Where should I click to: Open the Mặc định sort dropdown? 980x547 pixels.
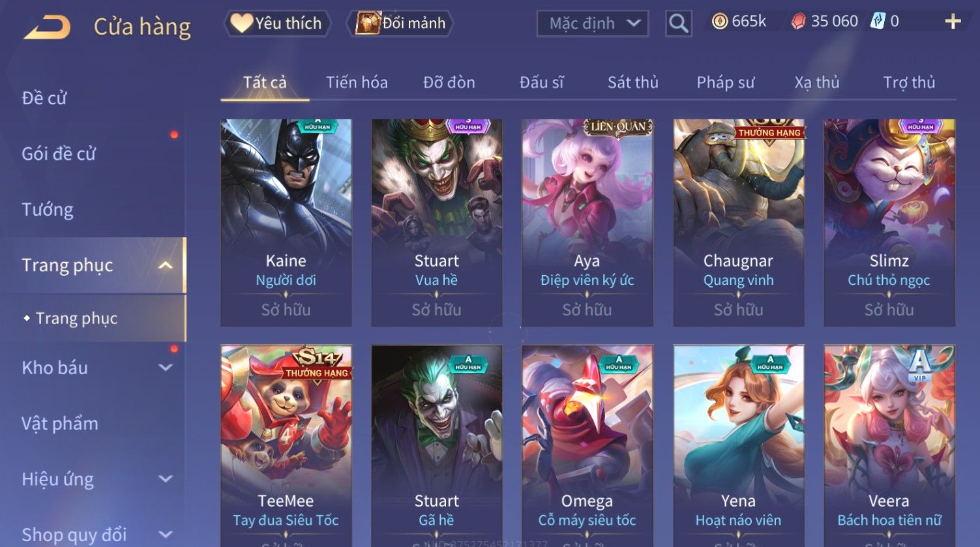pyautogui.click(x=593, y=23)
